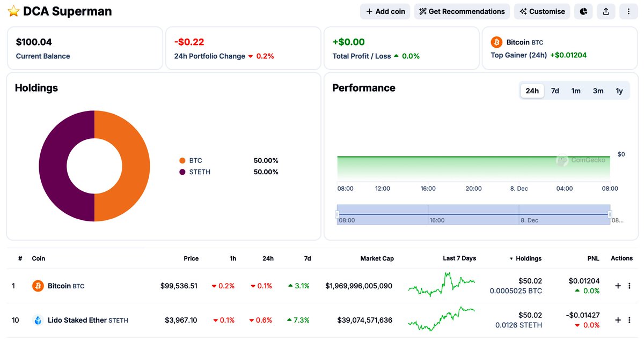This screenshot has height=343, width=644.
Task: Click the Top Gainer value +$0.01204
Action: pyautogui.click(x=568, y=55)
